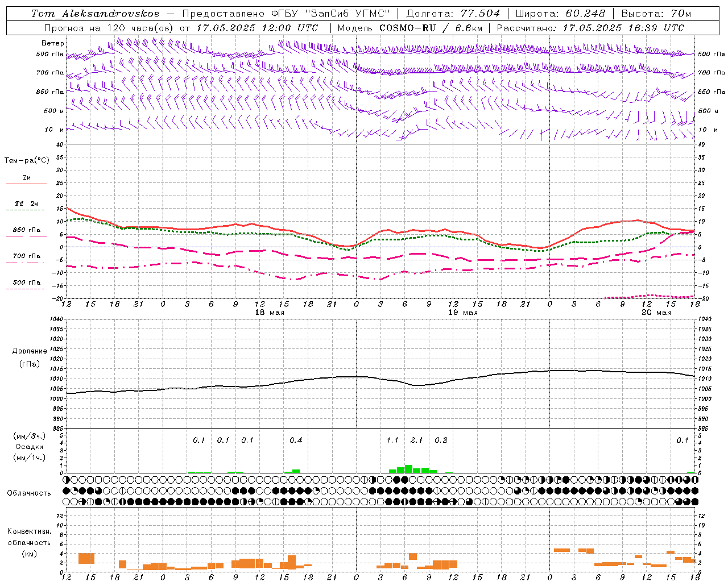Select the (мм/1ч.) unit label

click(x=29, y=458)
